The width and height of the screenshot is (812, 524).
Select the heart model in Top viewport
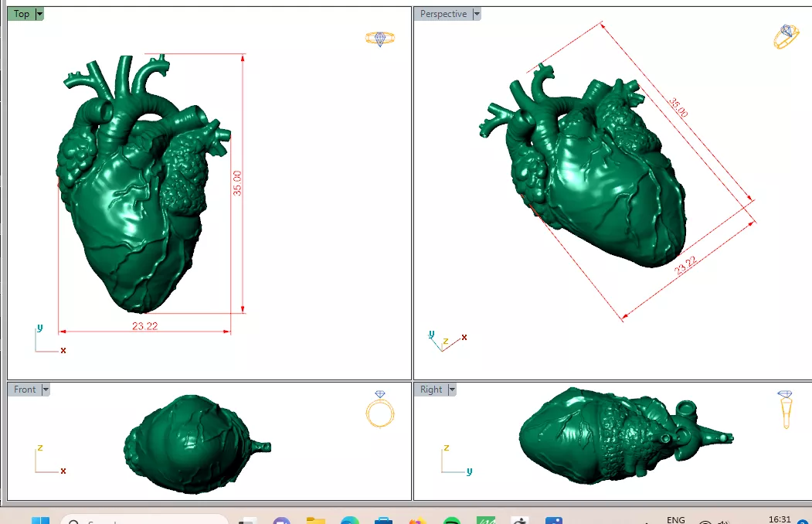pyautogui.click(x=144, y=183)
